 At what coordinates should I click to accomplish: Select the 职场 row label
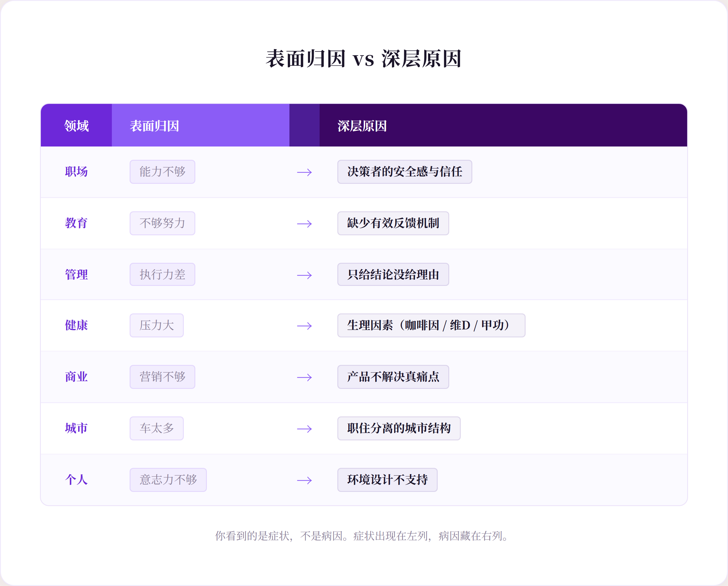76,172
